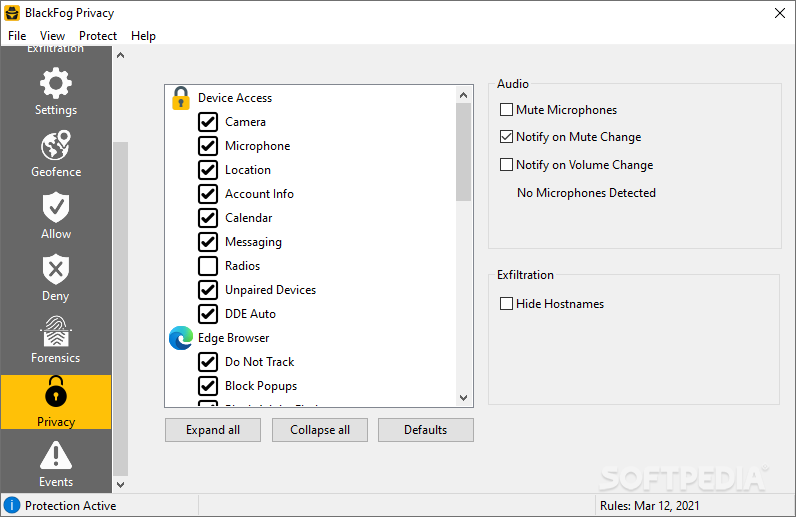Click the privacy list scroll up arrow
Screen dimensions: 796x517
click(463, 95)
